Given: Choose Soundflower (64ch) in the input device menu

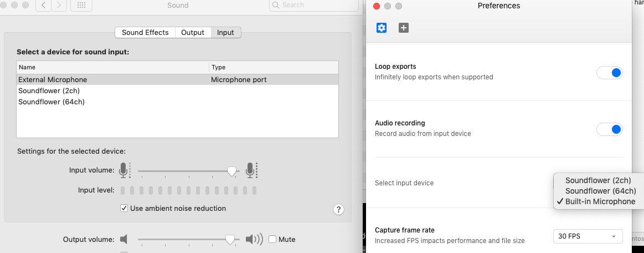Looking at the screenshot, I should (x=598, y=191).
